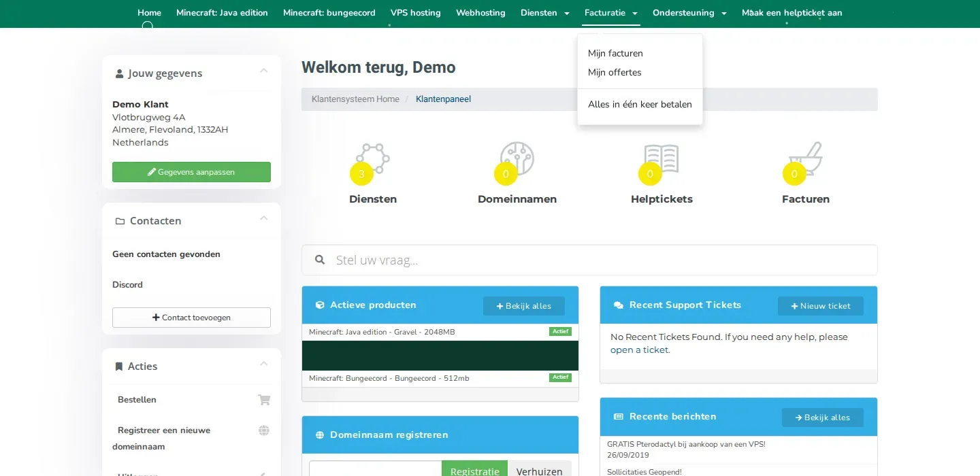This screenshot has width=980, height=476.
Task: Click the shopping cart icon next to Bestellen
Action: point(264,400)
